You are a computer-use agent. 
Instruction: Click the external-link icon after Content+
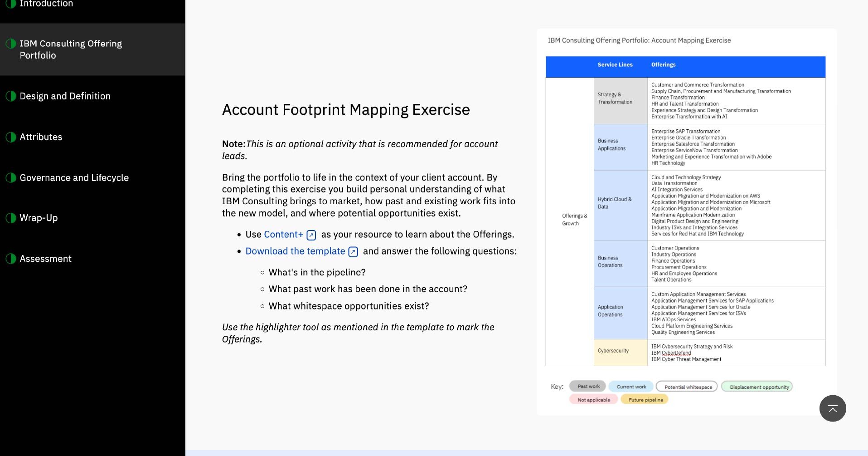click(x=311, y=235)
